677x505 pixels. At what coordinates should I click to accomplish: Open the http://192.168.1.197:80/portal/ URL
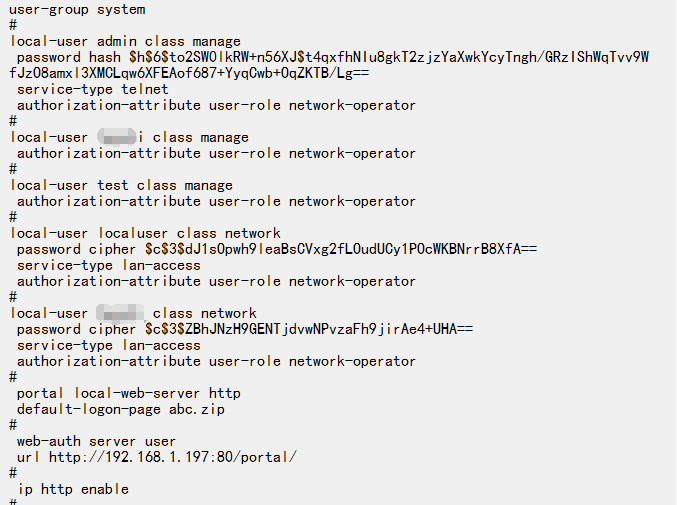(x=173, y=457)
